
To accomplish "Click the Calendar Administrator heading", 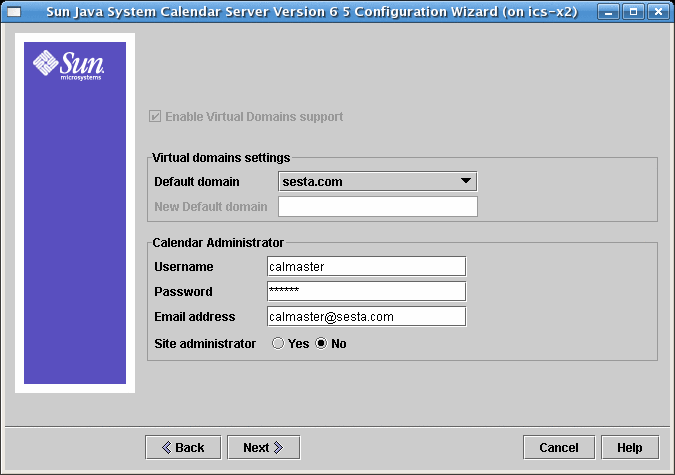I will click(x=218, y=243).
